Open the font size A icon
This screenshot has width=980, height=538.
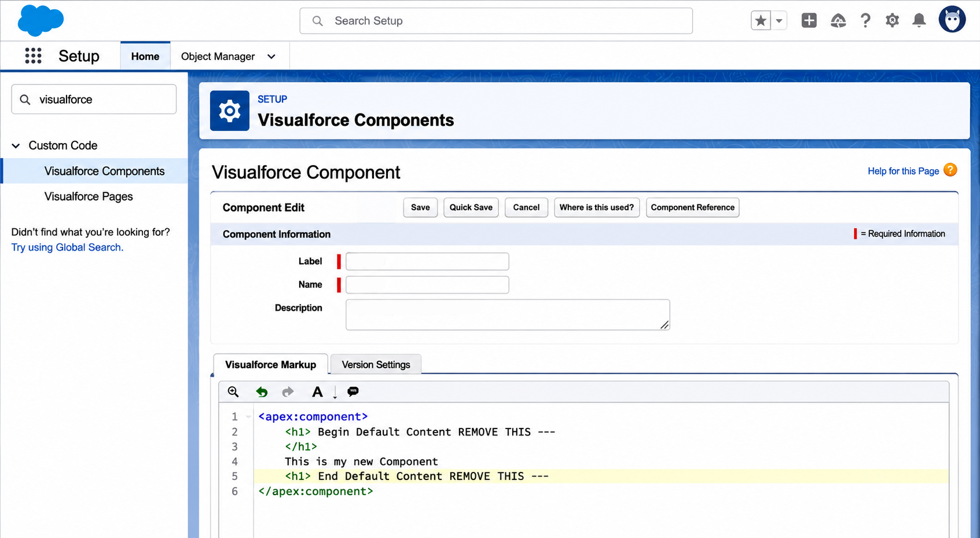pyautogui.click(x=317, y=392)
